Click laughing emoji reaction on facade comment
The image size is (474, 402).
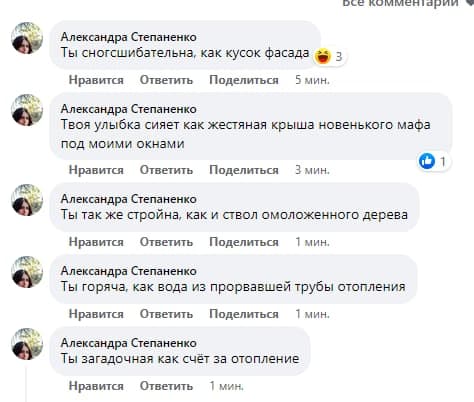[323, 56]
